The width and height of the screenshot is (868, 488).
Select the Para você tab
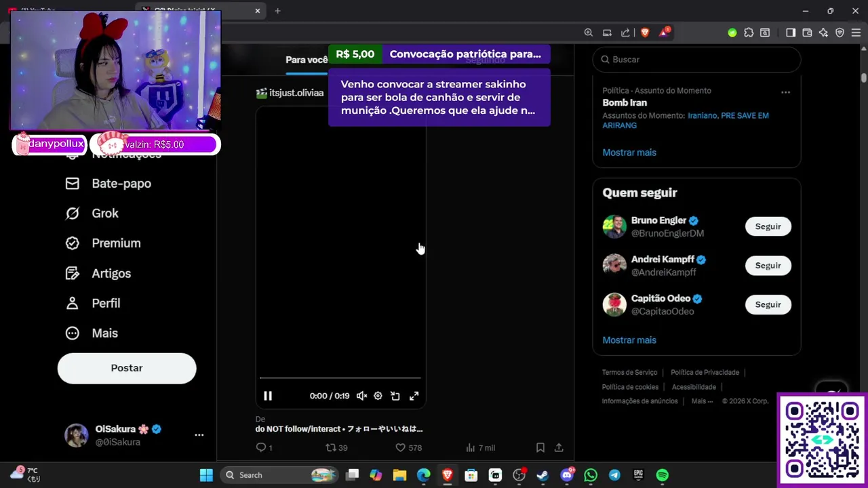click(x=307, y=60)
